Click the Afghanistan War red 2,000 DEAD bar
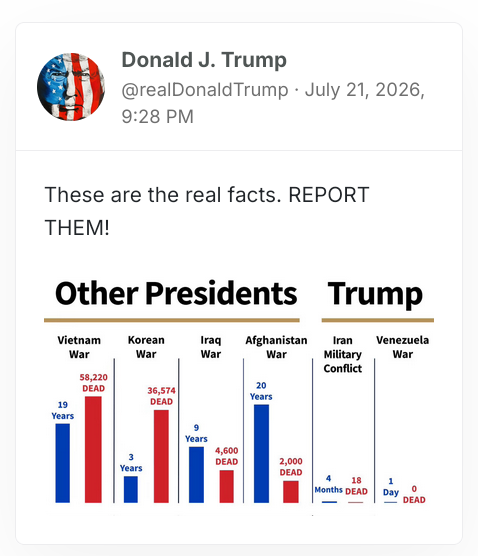The image size is (478, 556). pos(291,492)
